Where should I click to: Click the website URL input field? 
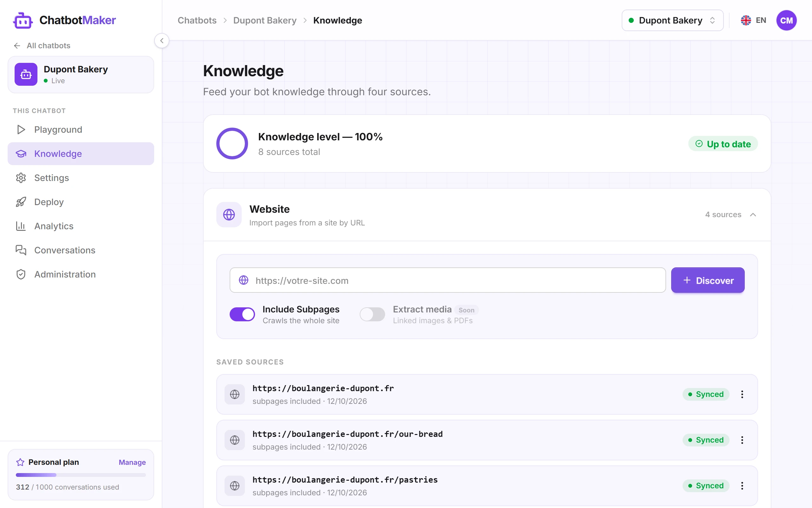[448, 280]
